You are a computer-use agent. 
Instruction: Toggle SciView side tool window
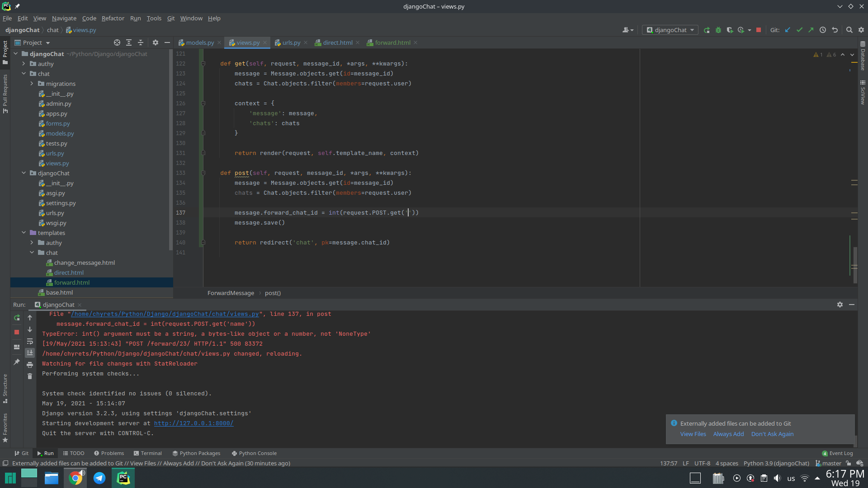coord(863,93)
